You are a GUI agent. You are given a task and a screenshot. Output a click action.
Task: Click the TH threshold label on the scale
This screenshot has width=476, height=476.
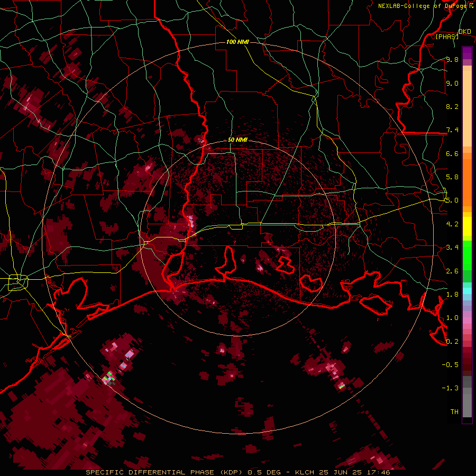(x=454, y=412)
